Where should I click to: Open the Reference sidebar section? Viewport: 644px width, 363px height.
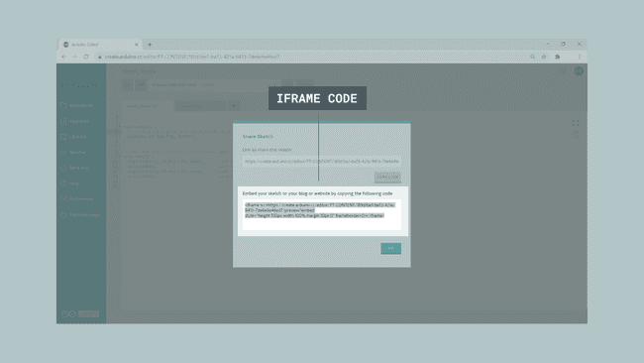click(75, 169)
